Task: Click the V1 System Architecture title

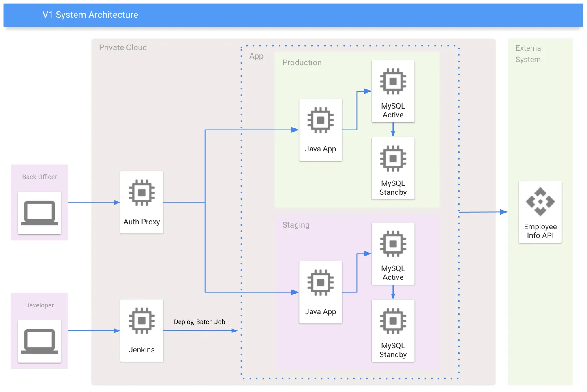Action: (x=90, y=15)
